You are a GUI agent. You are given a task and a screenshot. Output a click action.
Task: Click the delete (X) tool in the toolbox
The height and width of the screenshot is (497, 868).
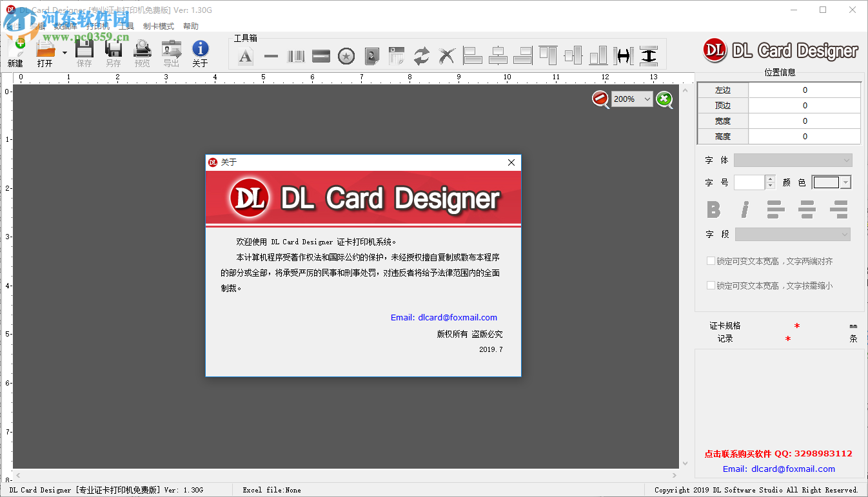(x=447, y=56)
